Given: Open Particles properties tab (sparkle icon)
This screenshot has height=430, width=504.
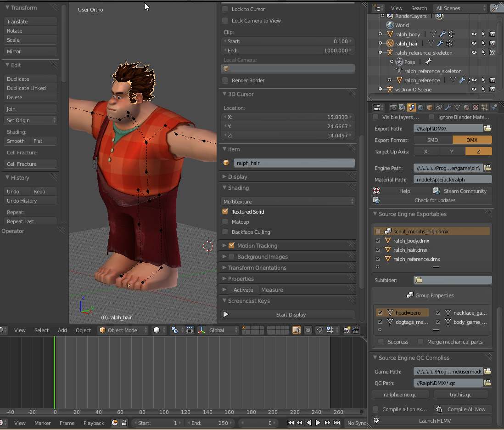Looking at the screenshot, I should [x=485, y=107].
